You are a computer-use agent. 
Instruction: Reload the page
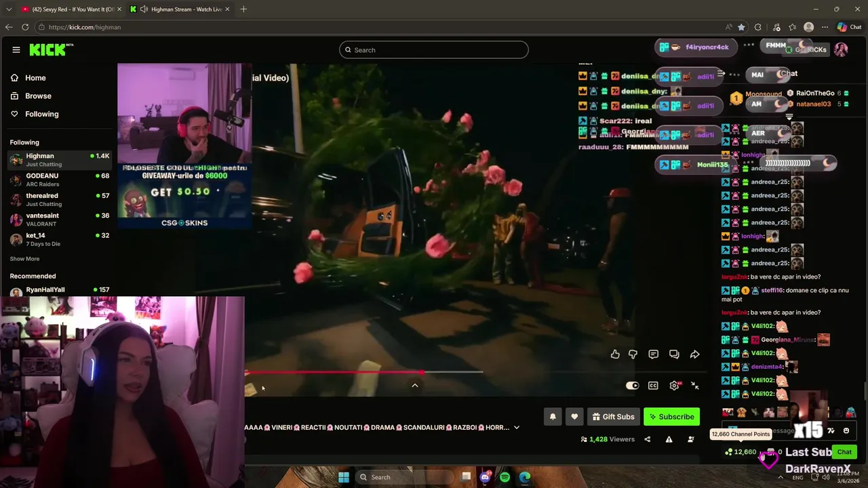(x=25, y=27)
